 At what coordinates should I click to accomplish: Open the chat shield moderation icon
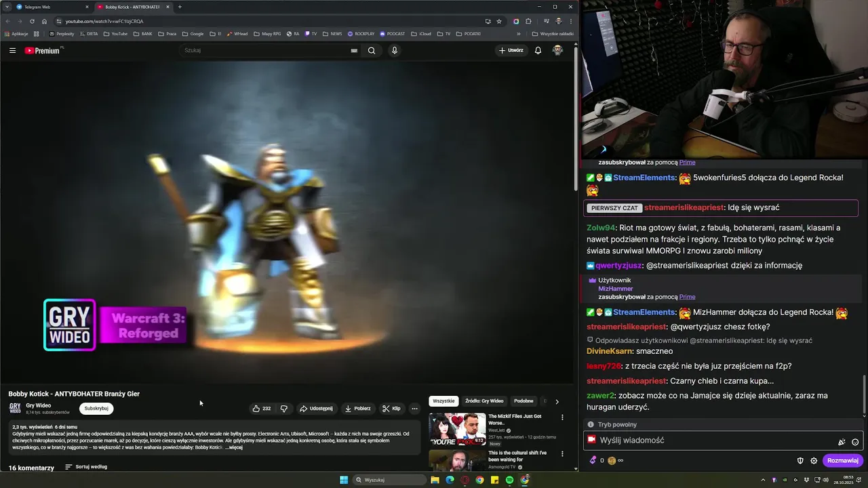point(800,460)
